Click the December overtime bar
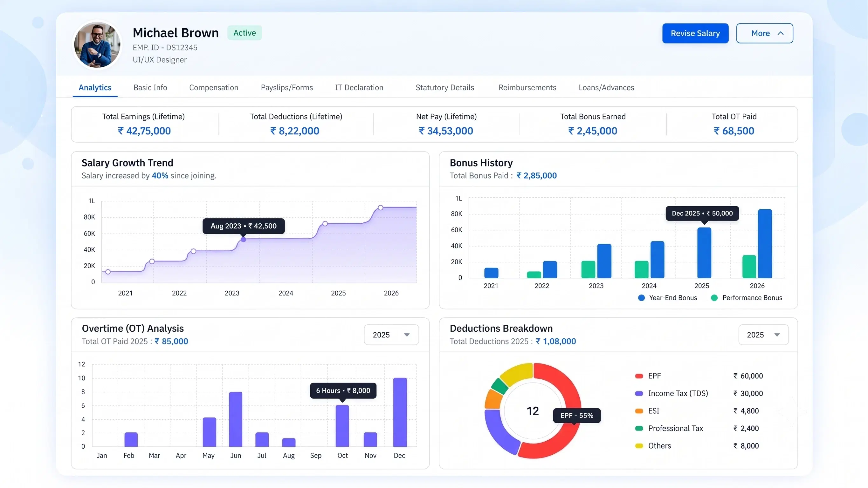868x488 pixels. click(400, 412)
